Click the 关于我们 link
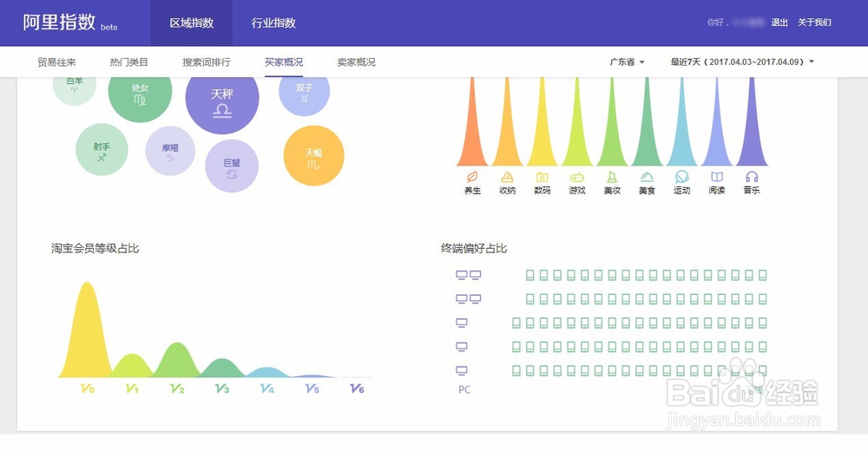Viewport: 868px width, 450px height. pos(814,23)
